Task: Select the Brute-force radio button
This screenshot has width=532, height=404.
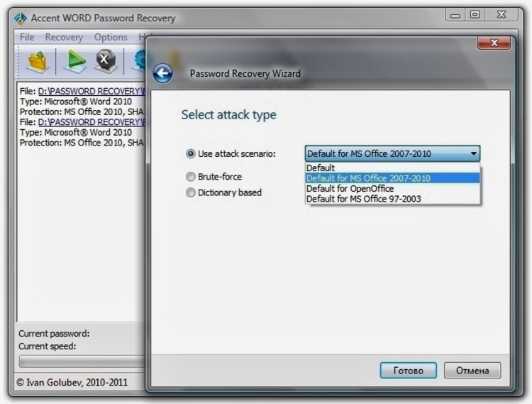Action: click(x=191, y=177)
